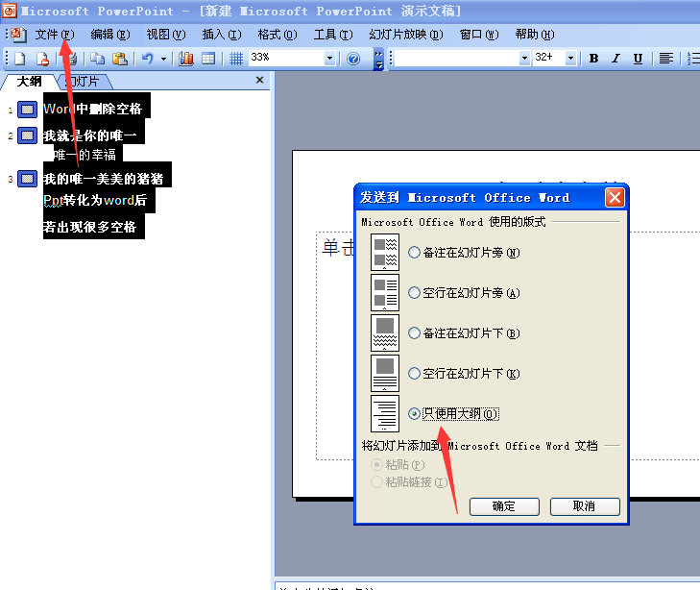700x590 pixels.
Task: Open the 33% zoom dropdown
Action: 329,58
